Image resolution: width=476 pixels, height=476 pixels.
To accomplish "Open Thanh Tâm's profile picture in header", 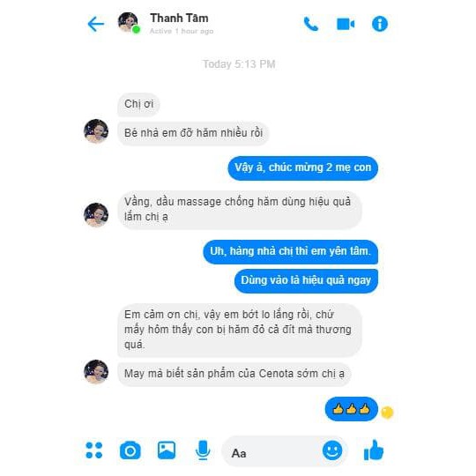I will [129, 22].
